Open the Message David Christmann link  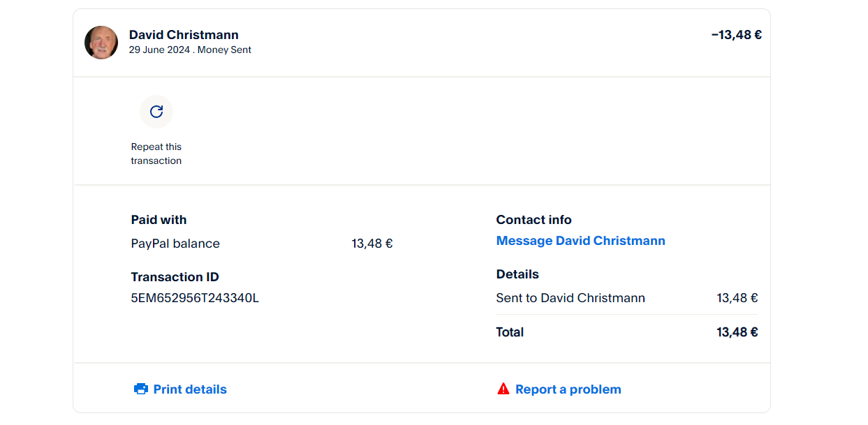click(x=580, y=241)
